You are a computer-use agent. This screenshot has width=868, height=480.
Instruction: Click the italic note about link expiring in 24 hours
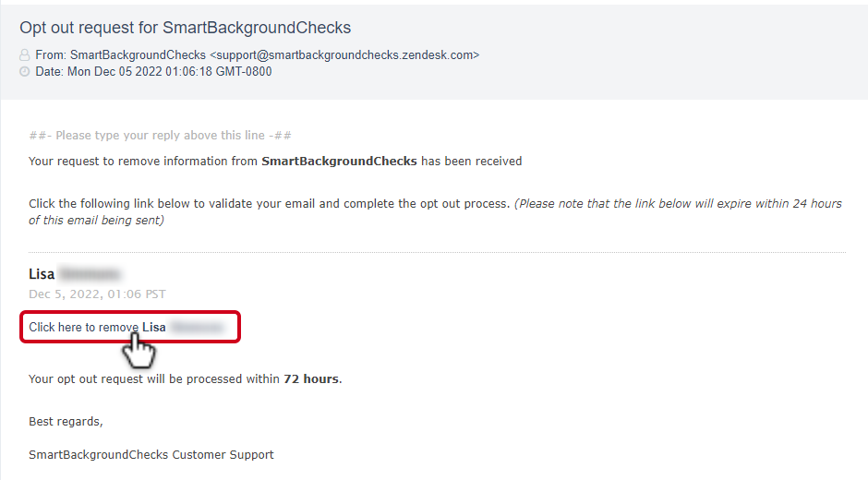(435, 211)
